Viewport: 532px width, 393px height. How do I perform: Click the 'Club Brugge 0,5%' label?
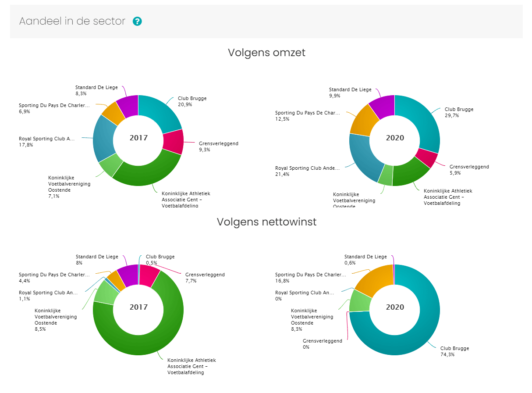[160, 260]
